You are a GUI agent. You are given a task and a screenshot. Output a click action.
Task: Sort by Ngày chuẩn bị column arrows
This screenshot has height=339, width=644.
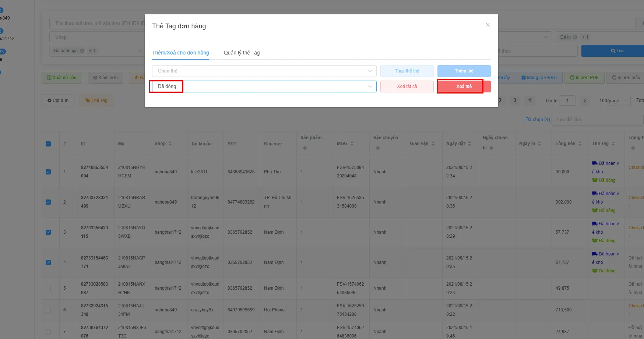pos(492,148)
